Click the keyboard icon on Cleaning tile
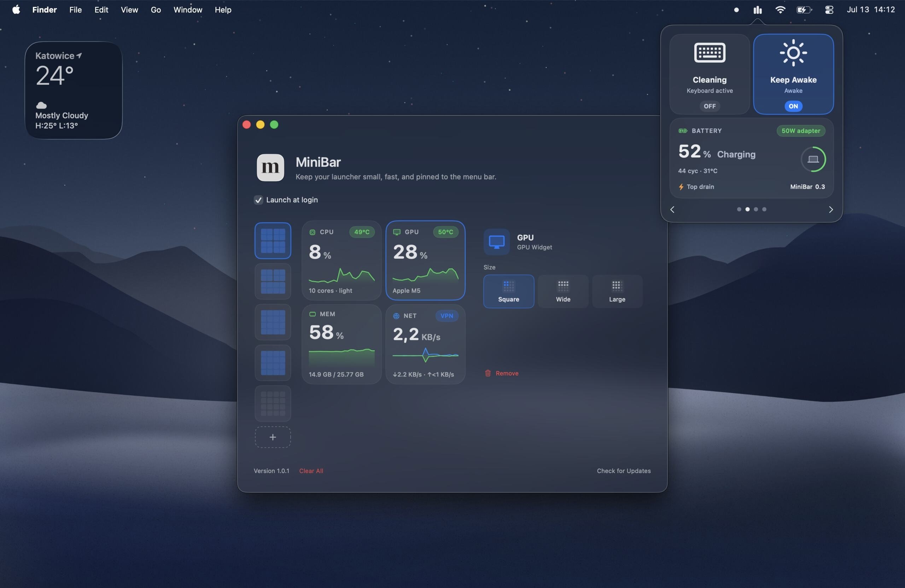This screenshot has width=905, height=588. point(710,52)
